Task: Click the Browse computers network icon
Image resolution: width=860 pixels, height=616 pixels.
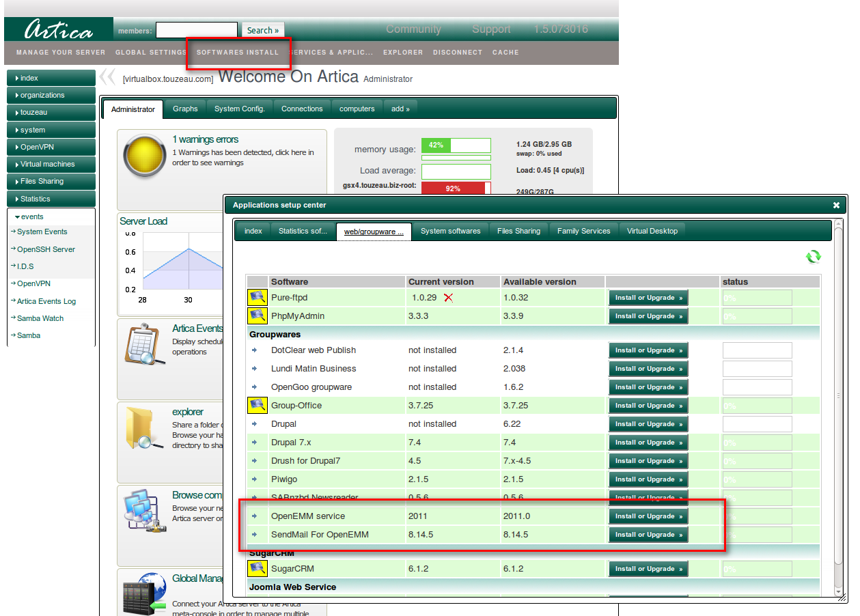Action: (145, 512)
